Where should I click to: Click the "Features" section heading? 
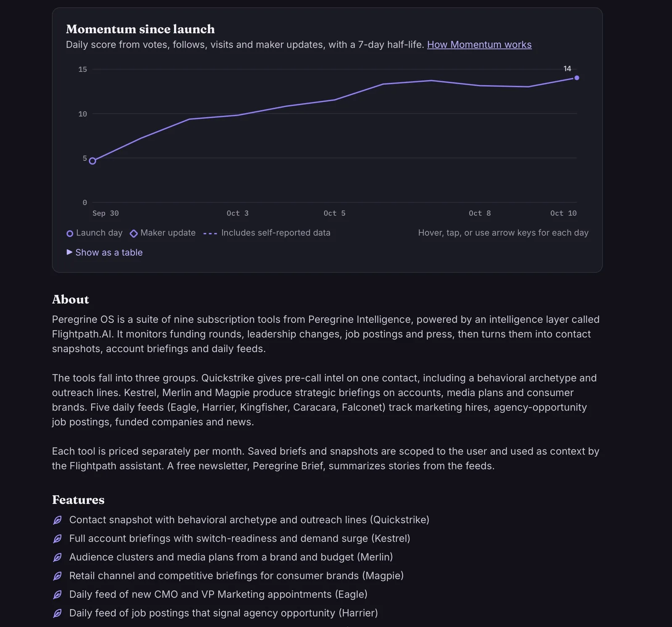point(78,500)
